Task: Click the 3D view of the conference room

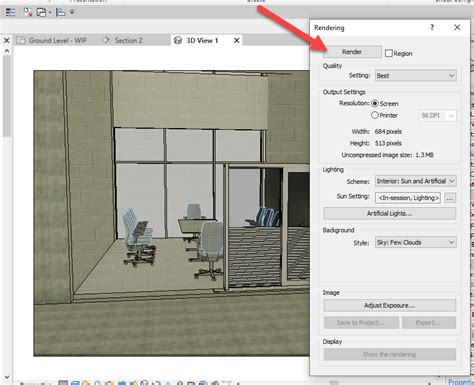Action: (x=172, y=213)
